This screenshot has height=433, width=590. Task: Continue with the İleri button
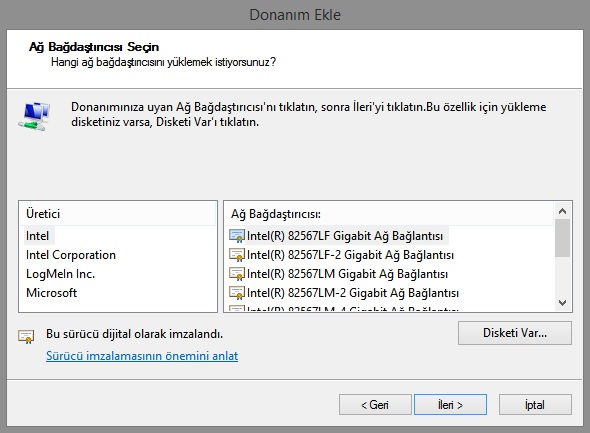click(450, 405)
